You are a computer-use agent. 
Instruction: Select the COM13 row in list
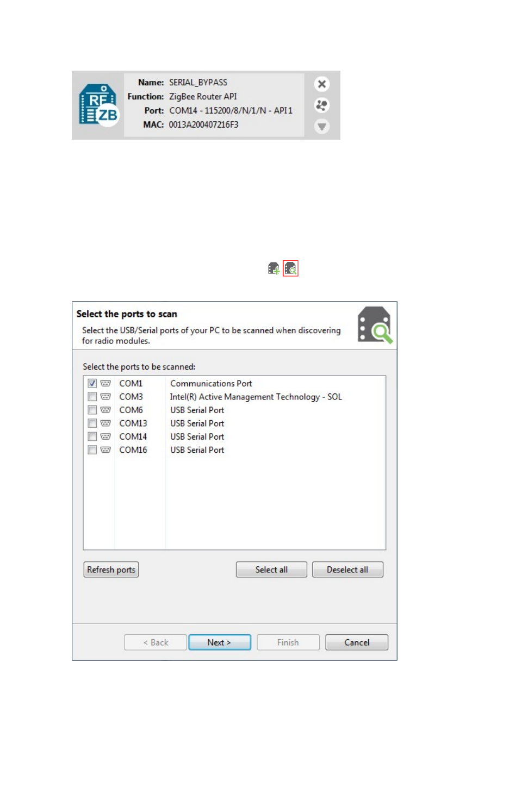(x=234, y=424)
